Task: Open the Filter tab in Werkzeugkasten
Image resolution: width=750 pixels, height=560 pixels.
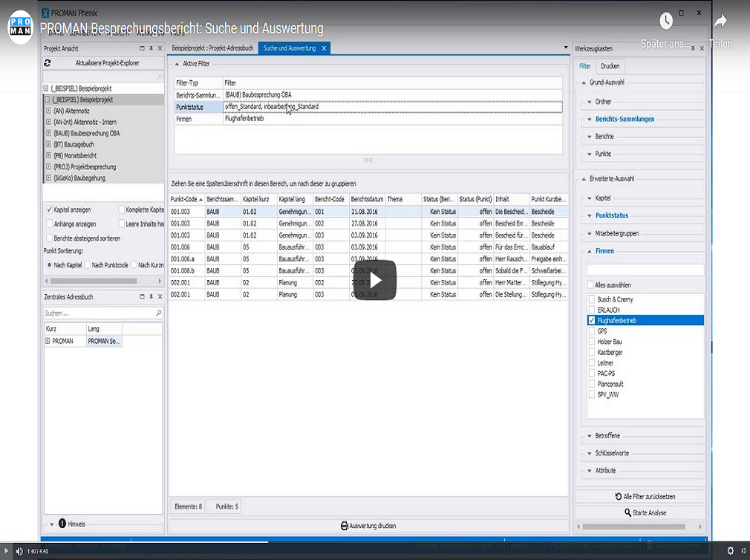Action: 585,66
